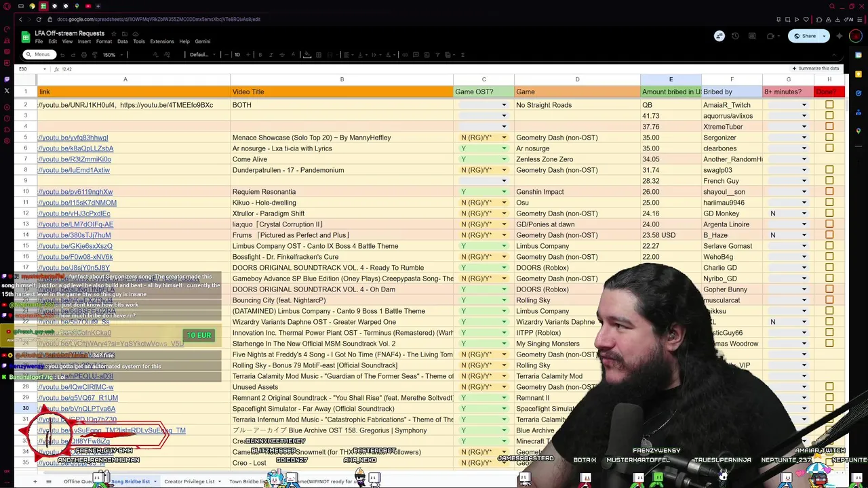The width and height of the screenshot is (868, 488).
Task: Tick the Done checkbox for Sergonizer row
Action: 829,138
